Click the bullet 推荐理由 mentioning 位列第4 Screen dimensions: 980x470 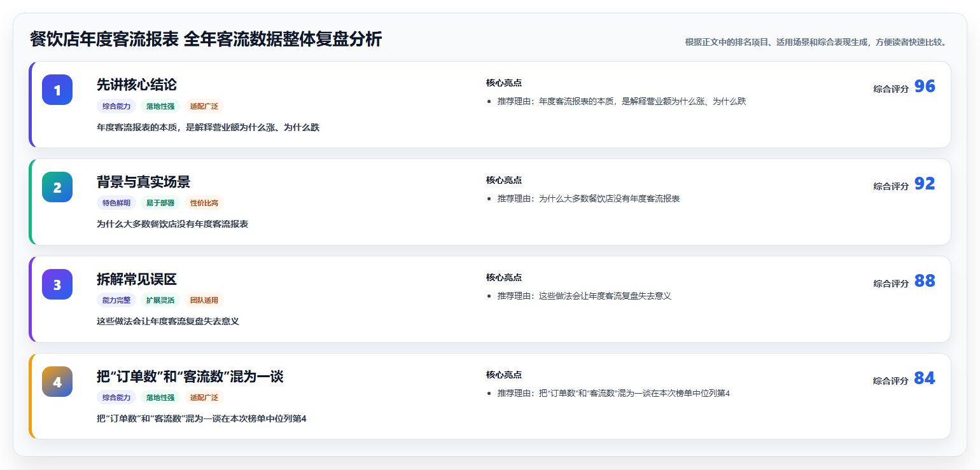[x=613, y=393]
